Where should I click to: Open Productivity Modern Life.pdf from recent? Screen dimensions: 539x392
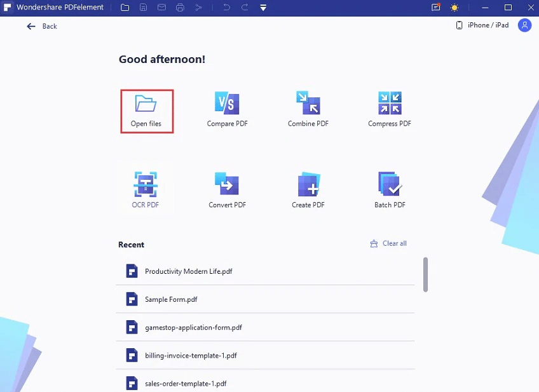(x=265, y=271)
